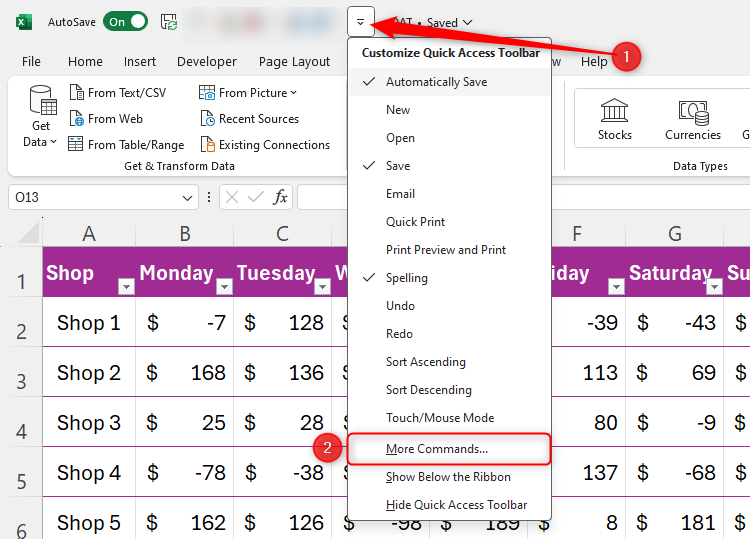Open the Page Layout ribbon tab
750x539 pixels.
[294, 61]
